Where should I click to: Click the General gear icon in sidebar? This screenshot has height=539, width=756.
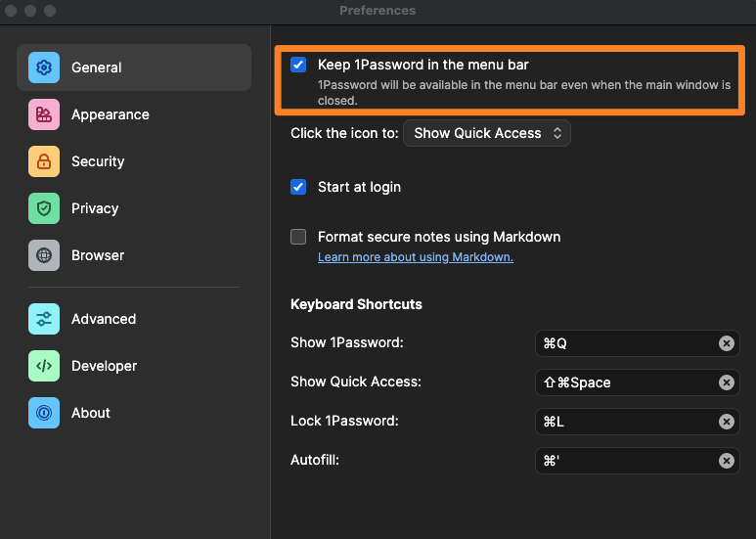(44, 67)
